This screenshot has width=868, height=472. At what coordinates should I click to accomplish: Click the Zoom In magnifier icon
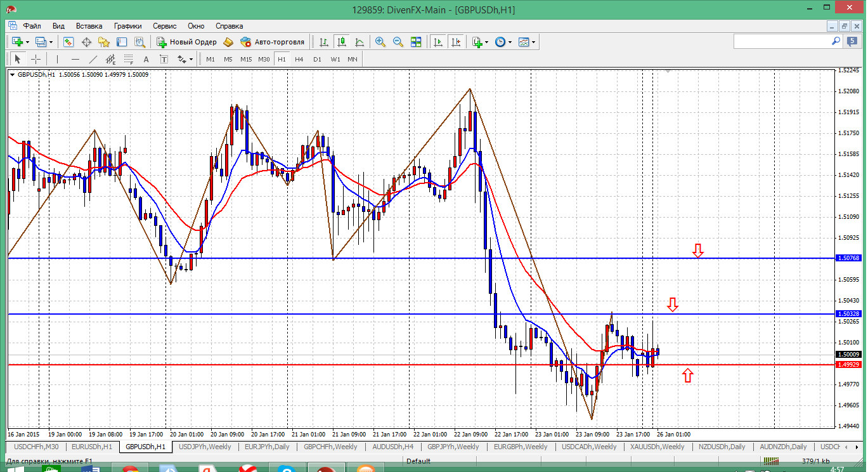coord(380,42)
